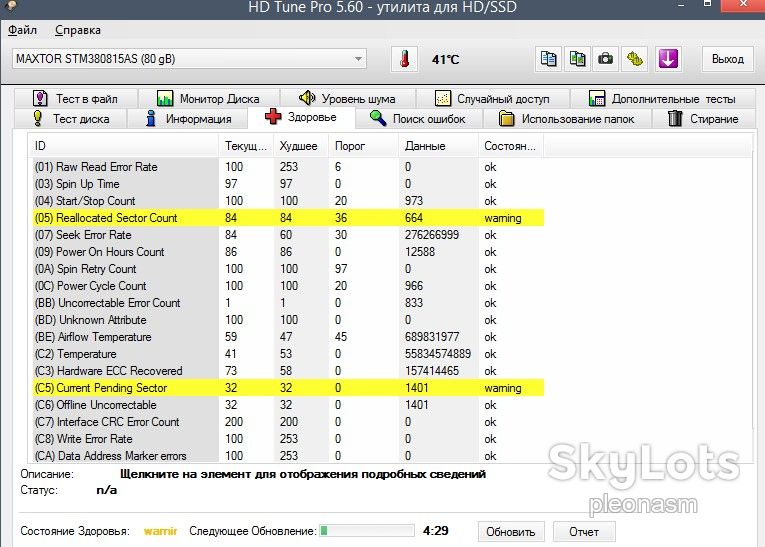Click the ID column header
The height and width of the screenshot is (547, 765).
123,146
